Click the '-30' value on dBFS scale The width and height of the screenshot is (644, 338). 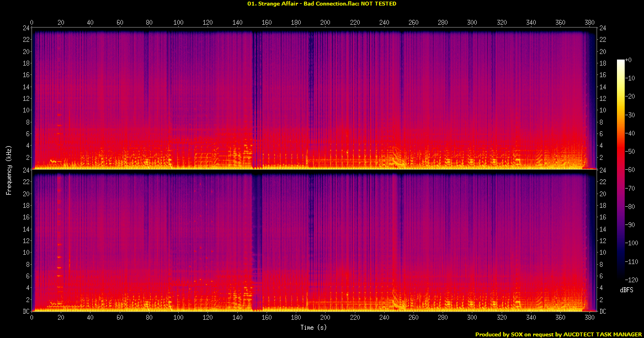630,115
